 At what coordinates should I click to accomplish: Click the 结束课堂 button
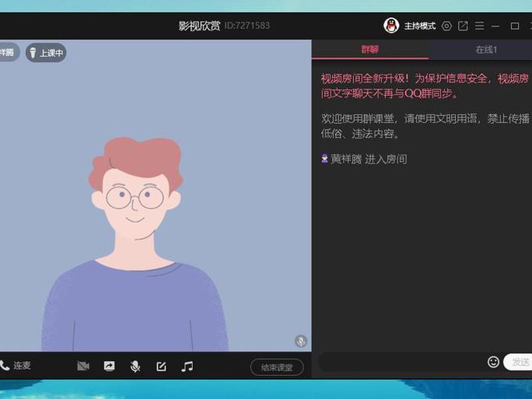[277, 367]
